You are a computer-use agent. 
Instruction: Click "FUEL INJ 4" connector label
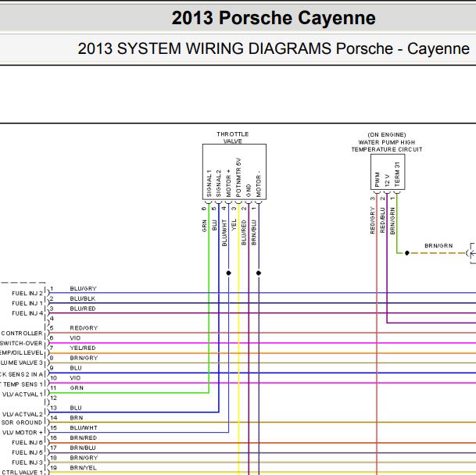click(27, 313)
